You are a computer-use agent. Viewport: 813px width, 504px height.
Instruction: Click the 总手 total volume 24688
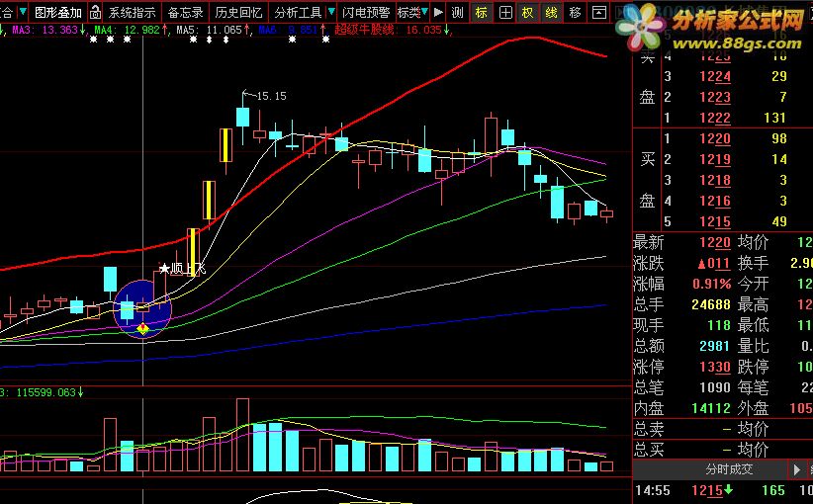(x=711, y=304)
